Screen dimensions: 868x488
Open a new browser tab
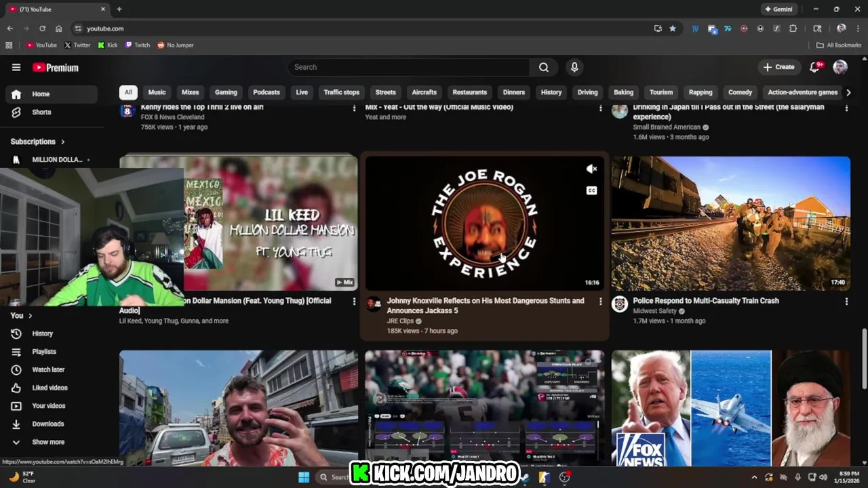tap(119, 9)
